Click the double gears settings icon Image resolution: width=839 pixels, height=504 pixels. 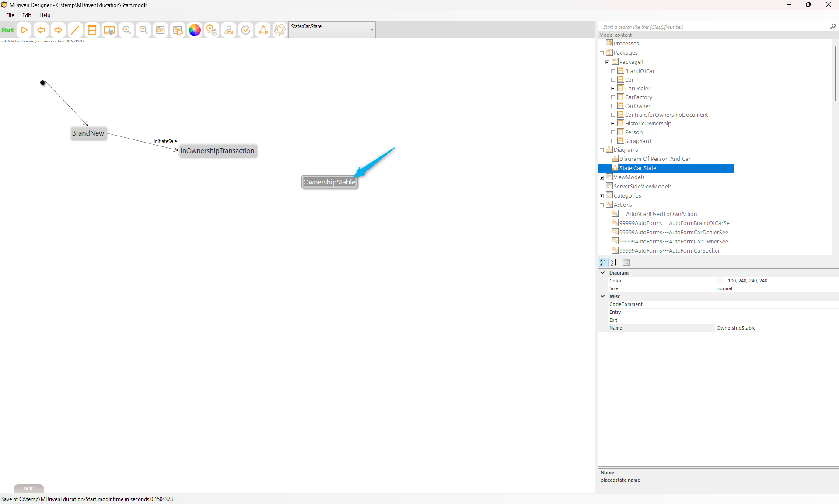pyautogui.click(x=212, y=30)
